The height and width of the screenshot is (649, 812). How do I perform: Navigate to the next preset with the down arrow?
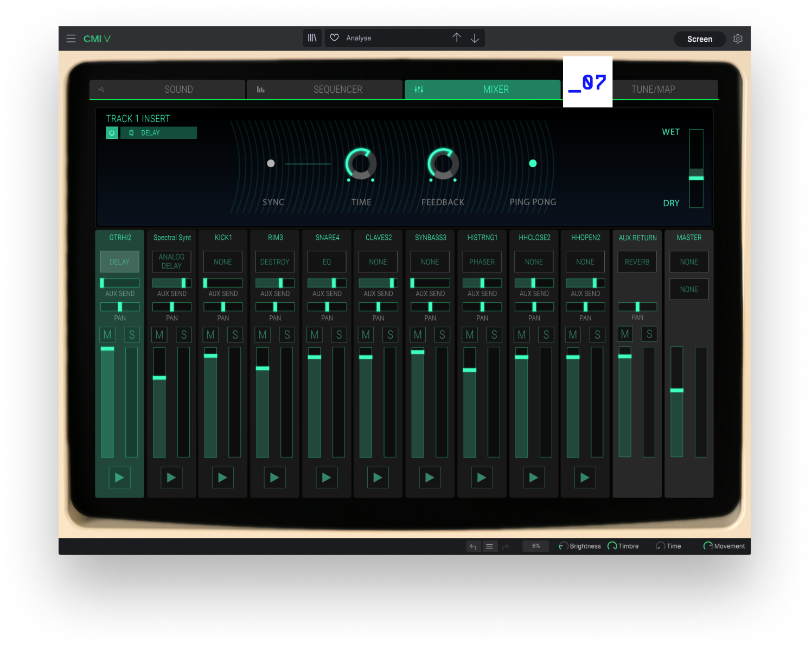tap(475, 38)
